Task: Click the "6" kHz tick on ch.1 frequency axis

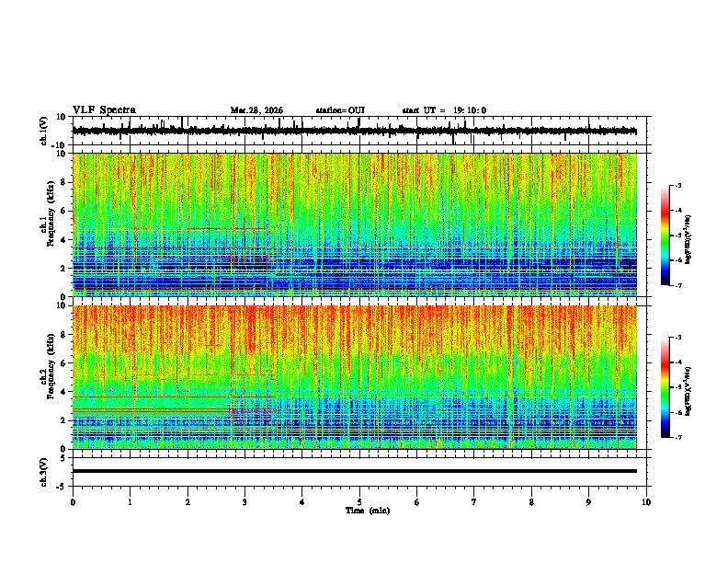Action: 64,211
